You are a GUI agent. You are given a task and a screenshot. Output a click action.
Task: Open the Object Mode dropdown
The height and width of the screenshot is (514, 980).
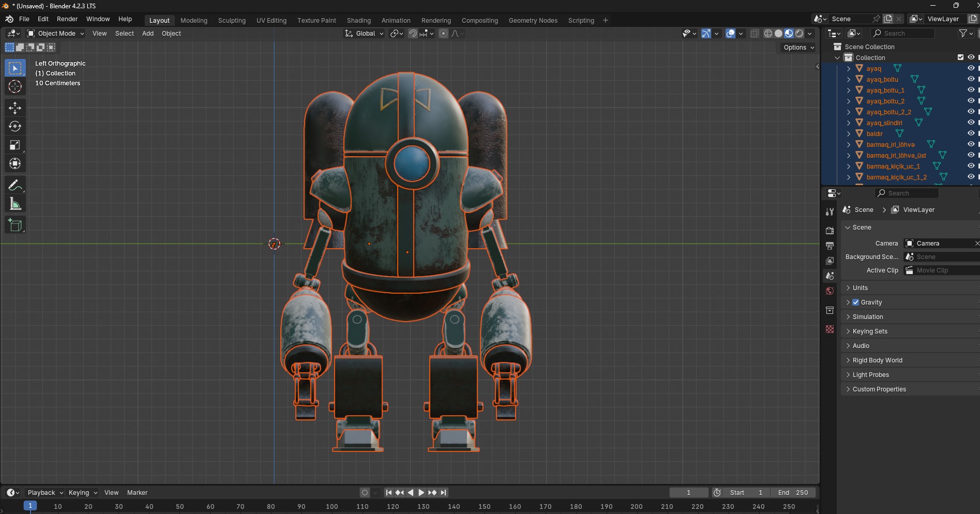pyautogui.click(x=55, y=33)
